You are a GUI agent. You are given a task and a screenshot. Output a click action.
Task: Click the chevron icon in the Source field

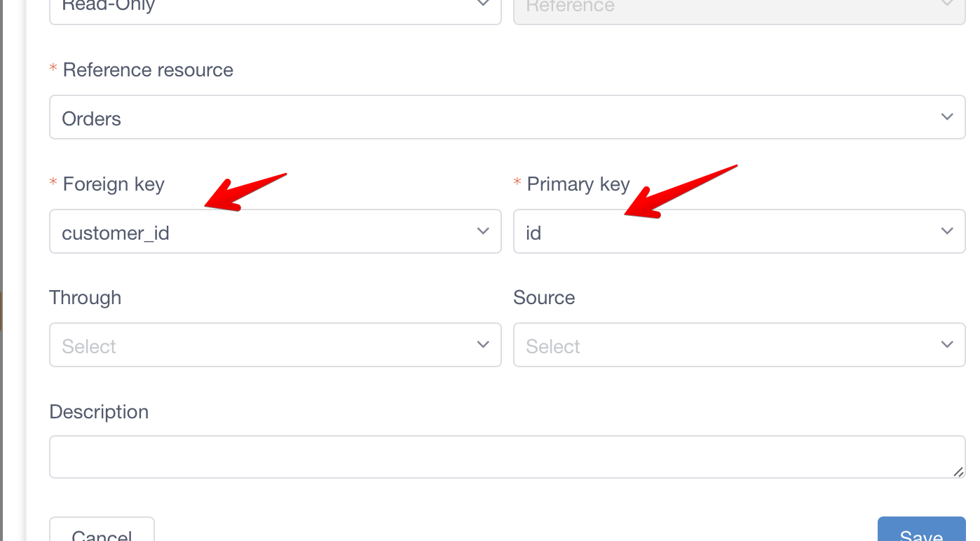[947, 344]
